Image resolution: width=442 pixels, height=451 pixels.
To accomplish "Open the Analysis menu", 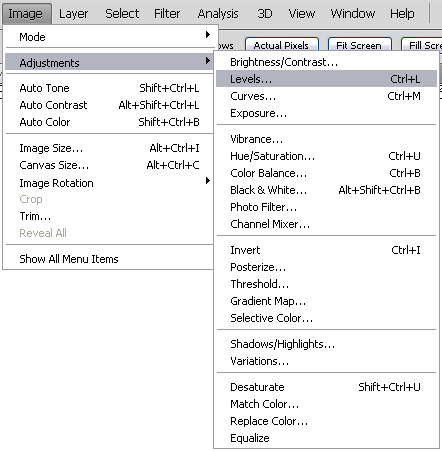I will (218, 14).
